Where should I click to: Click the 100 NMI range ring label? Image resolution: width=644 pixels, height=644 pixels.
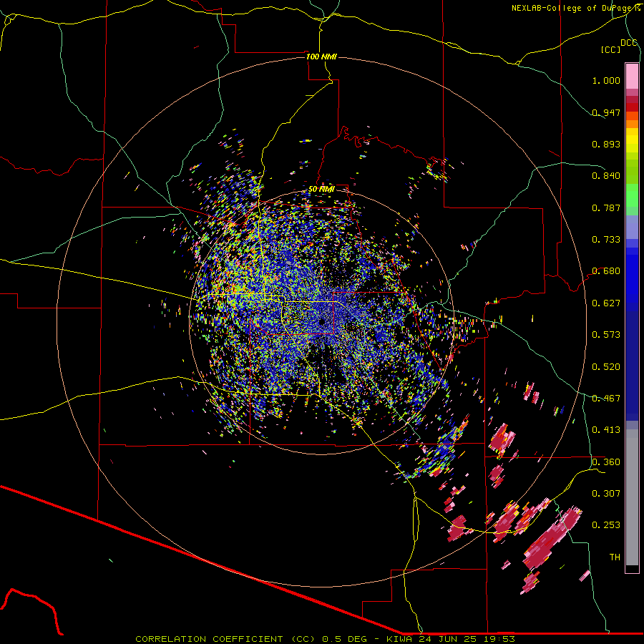click(321, 57)
